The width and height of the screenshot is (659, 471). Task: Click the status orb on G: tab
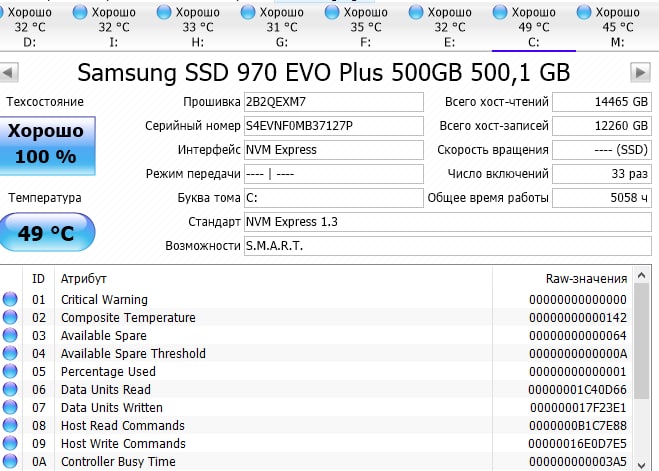click(x=248, y=12)
